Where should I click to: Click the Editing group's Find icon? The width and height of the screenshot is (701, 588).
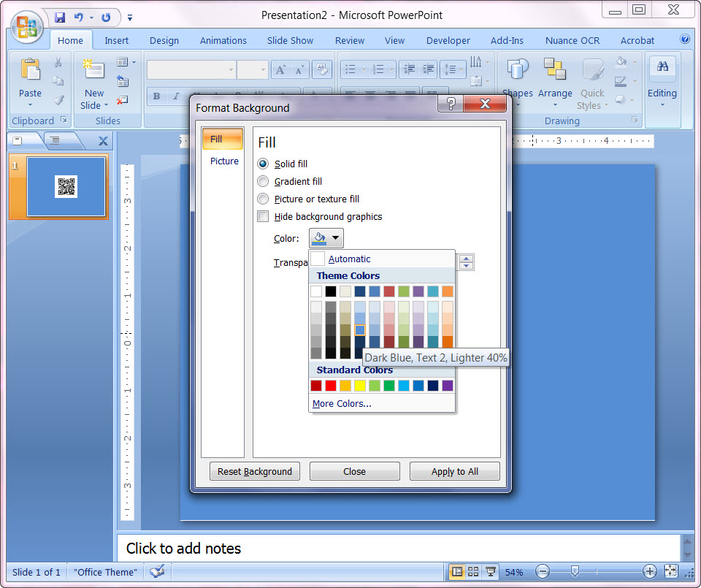[662, 67]
